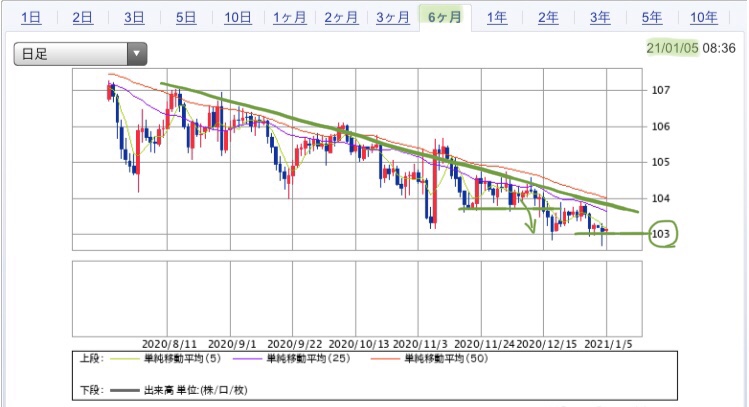Click the 103 price axis label

tap(661, 234)
